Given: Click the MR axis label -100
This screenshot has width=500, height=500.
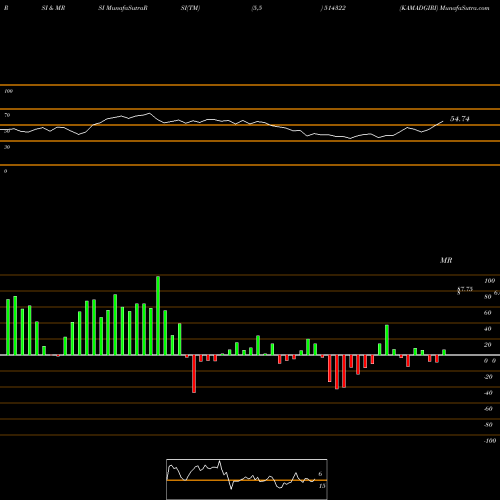Looking at the screenshot, I should point(490,441).
